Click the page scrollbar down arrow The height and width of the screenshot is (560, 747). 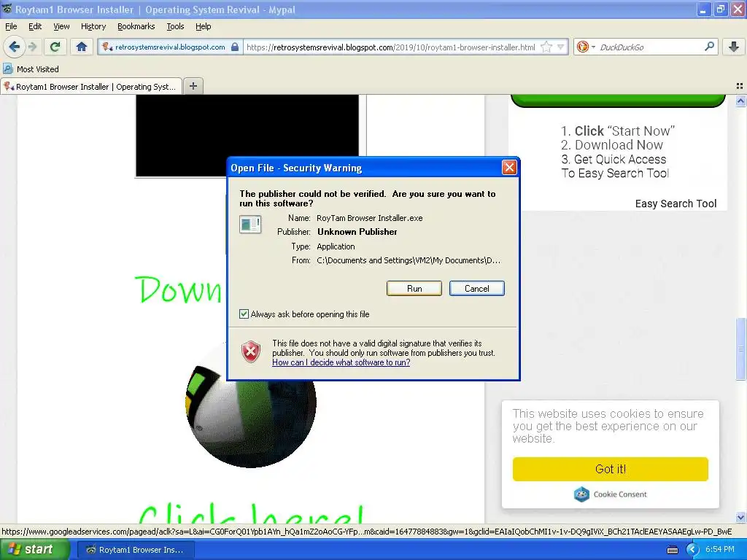(x=740, y=517)
